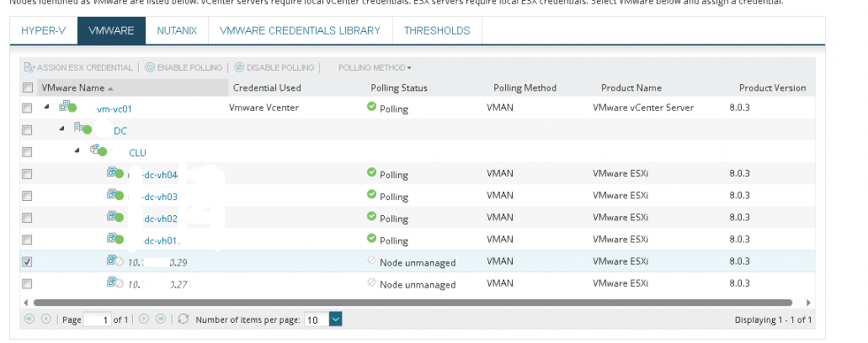Sort by Polling Status column header
The width and height of the screenshot is (868, 343).
(398, 87)
